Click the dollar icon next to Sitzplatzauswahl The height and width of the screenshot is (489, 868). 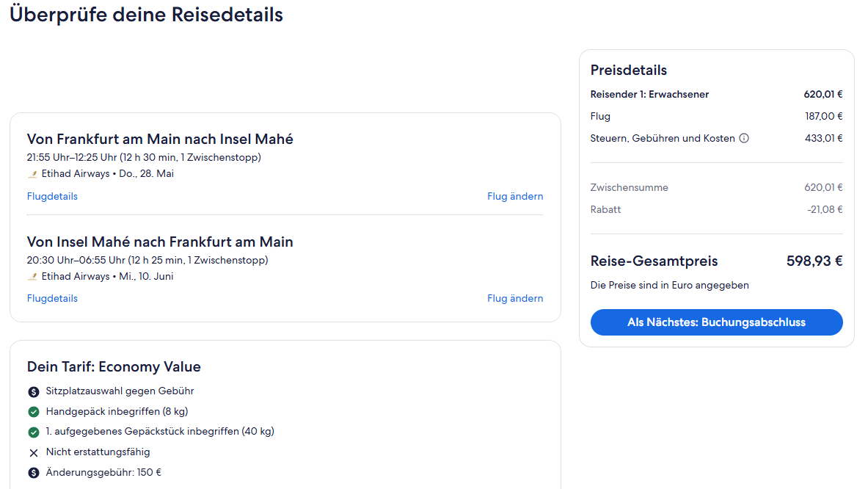pyautogui.click(x=33, y=391)
